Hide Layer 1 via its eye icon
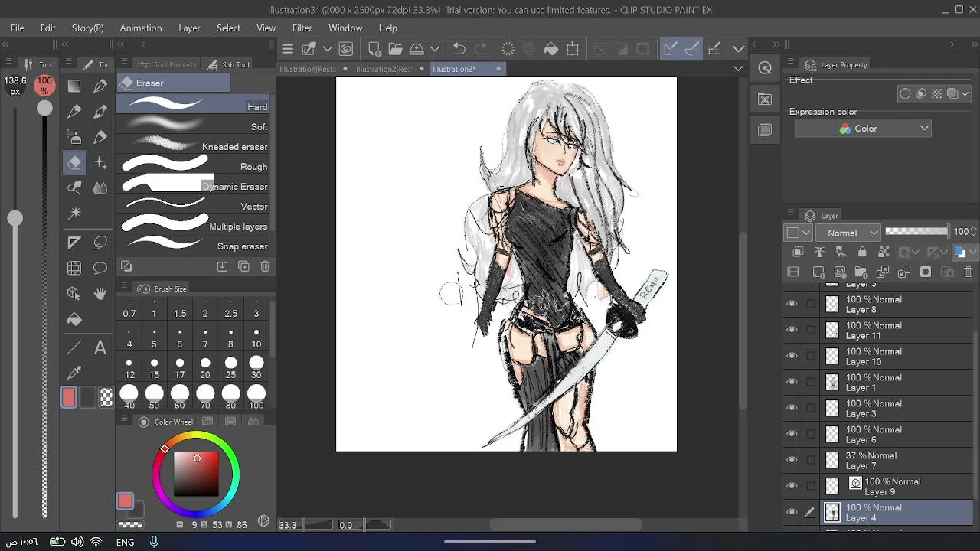This screenshot has width=980, height=551. (x=792, y=382)
